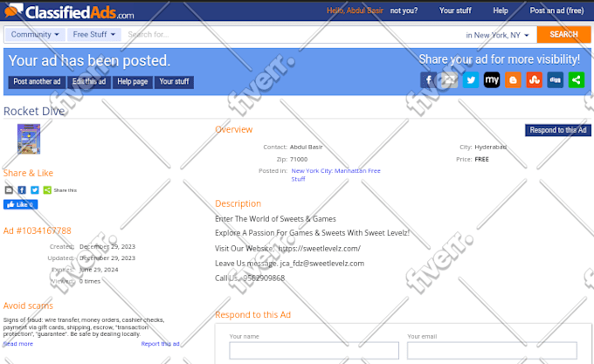The width and height of the screenshot is (594, 364).
Task: Click the ClassifiedAds.com logo
Action: tap(69, 11)
